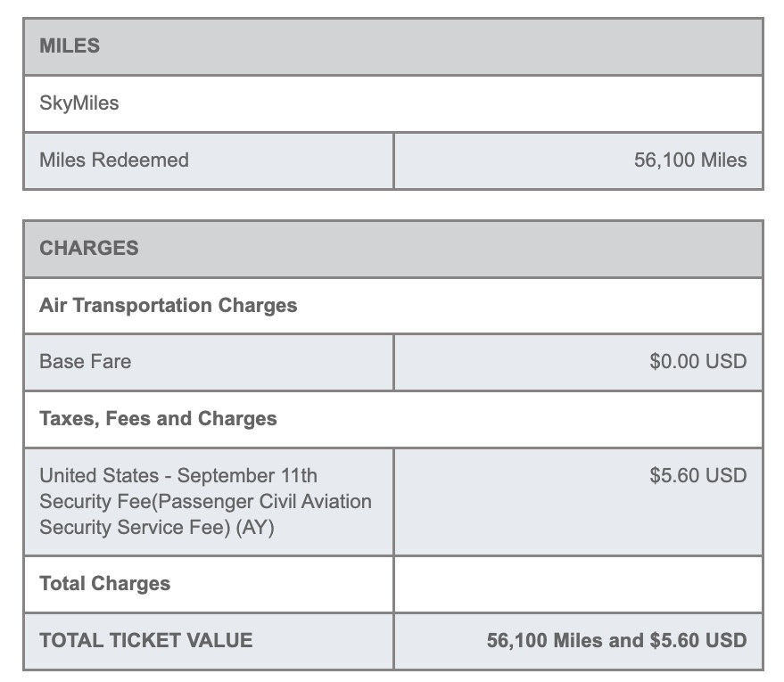
Task: Click the empty Total Charges value cell
Action: point(578,584)
